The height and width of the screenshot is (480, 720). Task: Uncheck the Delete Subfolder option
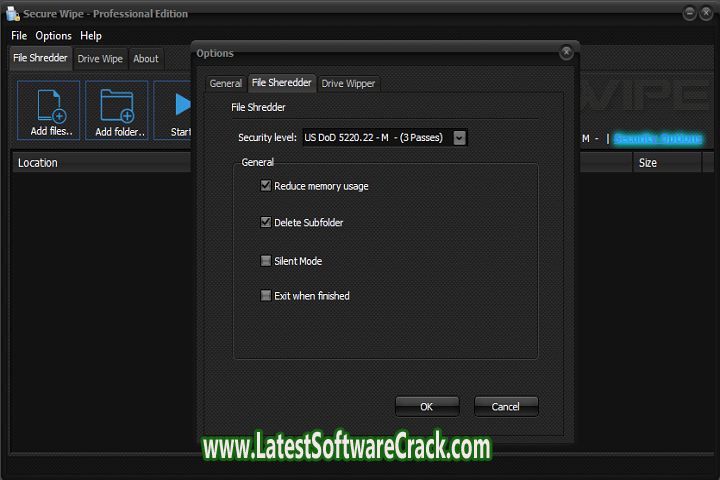pos(266,223)
